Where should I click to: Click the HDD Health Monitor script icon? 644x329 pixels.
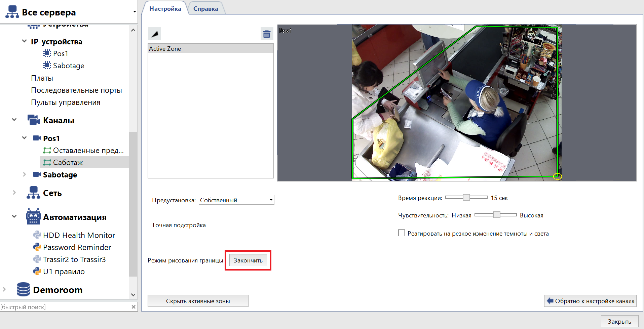point(37,235)
